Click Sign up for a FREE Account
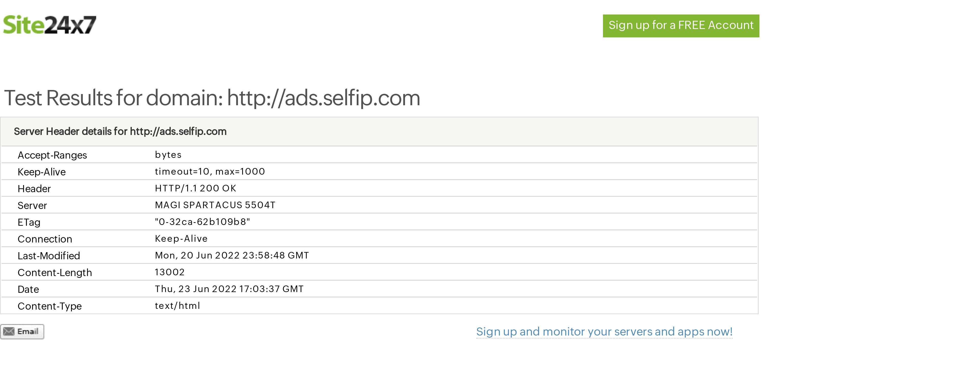980x379 pixels. pyautogui.click(x=681, y=25)
